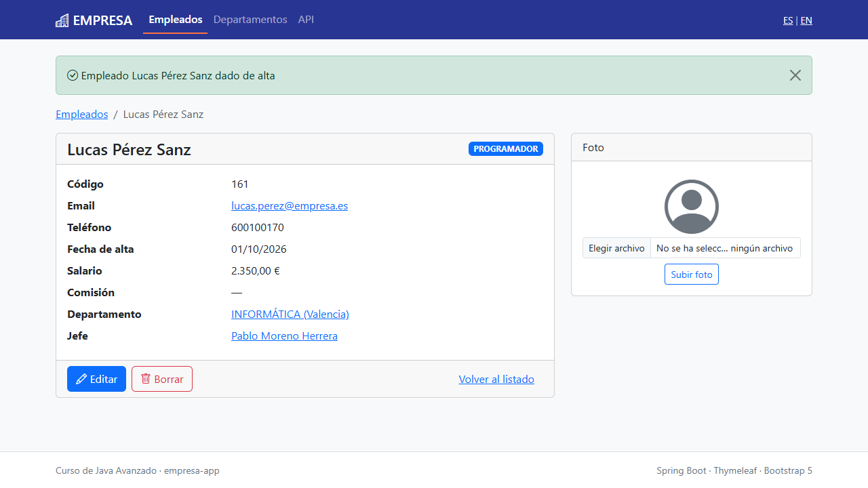Viewport: 868px width, 488px height.
Task: Open the email link lucas.perez@empresa.es
Action: (x=290, y=205)
